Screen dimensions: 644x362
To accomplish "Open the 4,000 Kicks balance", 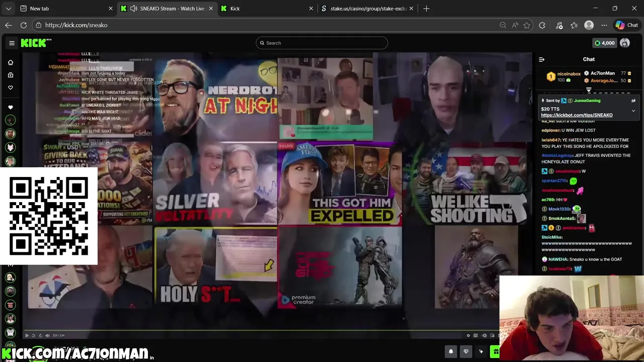I will 604,43.
